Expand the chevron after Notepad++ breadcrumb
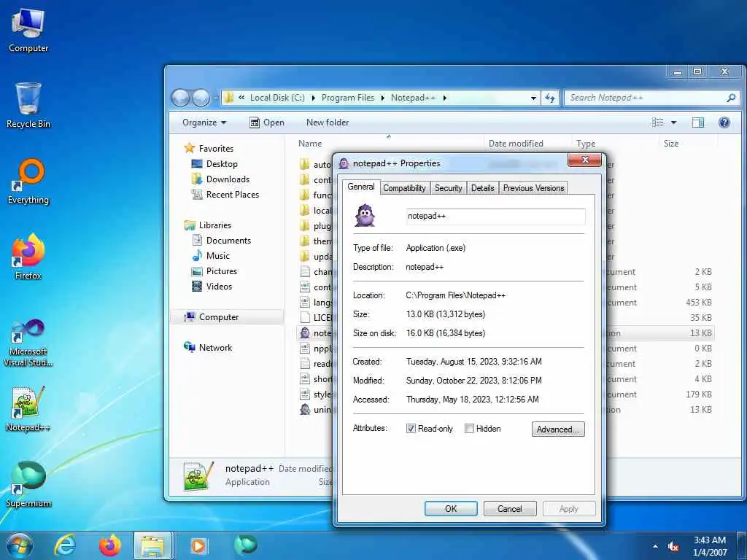 (444, 98)
